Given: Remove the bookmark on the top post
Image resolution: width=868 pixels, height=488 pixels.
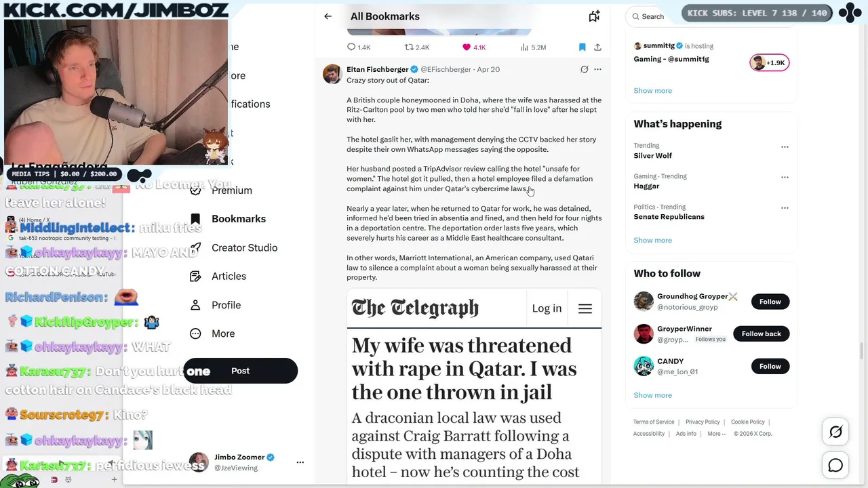Looking at the screenshot, I should (x=582, y=47).
